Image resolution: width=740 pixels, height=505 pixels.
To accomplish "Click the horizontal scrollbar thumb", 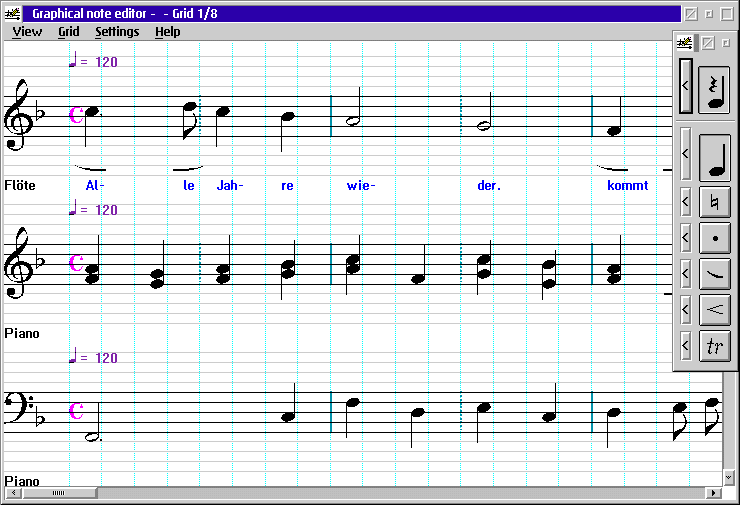I will pos(59,493).
